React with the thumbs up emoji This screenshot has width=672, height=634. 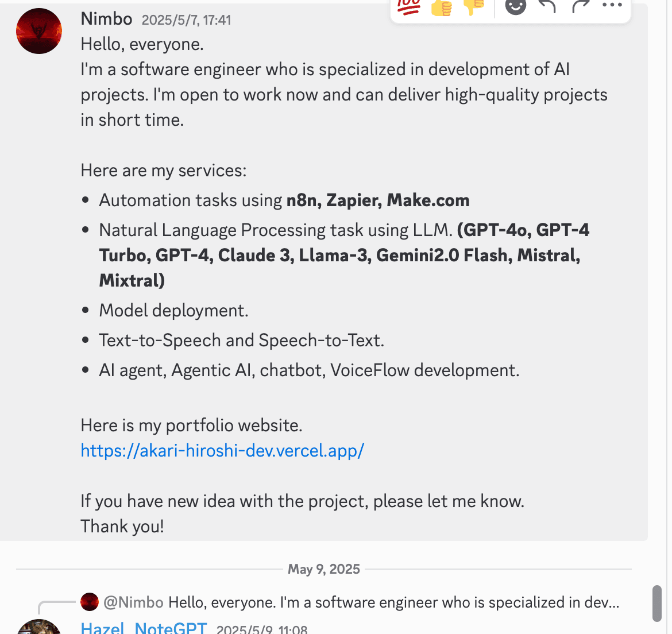click(x=441, y=7)
